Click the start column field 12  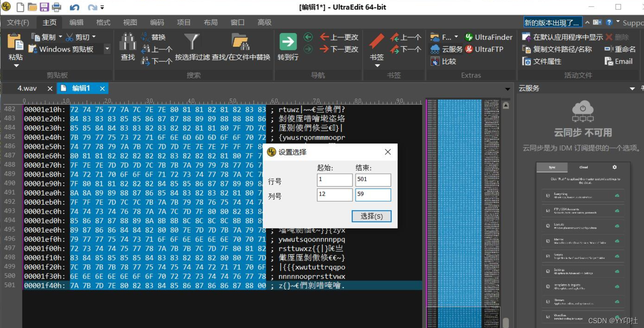tap(334, 195)
